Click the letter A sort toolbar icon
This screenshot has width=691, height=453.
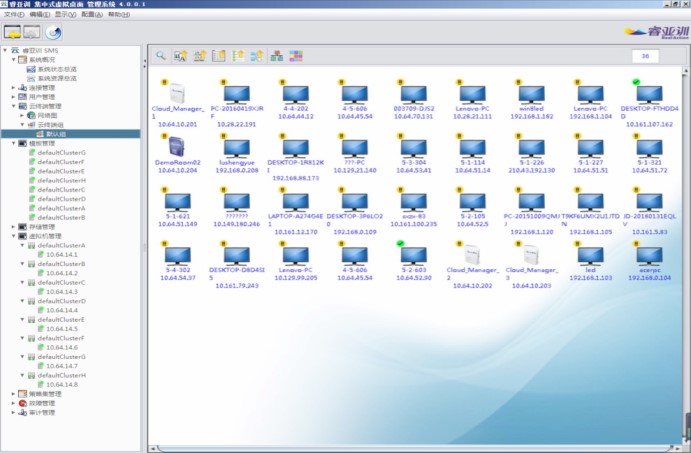coord(180,56)
